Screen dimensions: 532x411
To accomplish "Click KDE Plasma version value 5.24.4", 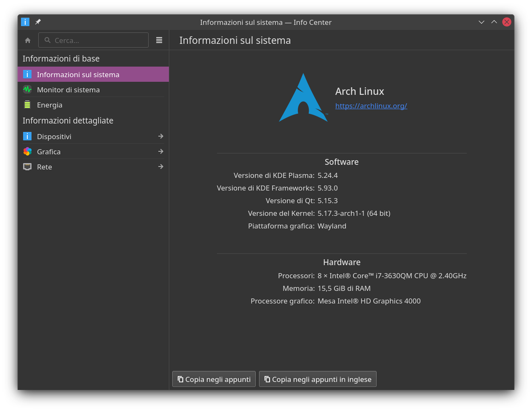I will (x=328, y=176).
